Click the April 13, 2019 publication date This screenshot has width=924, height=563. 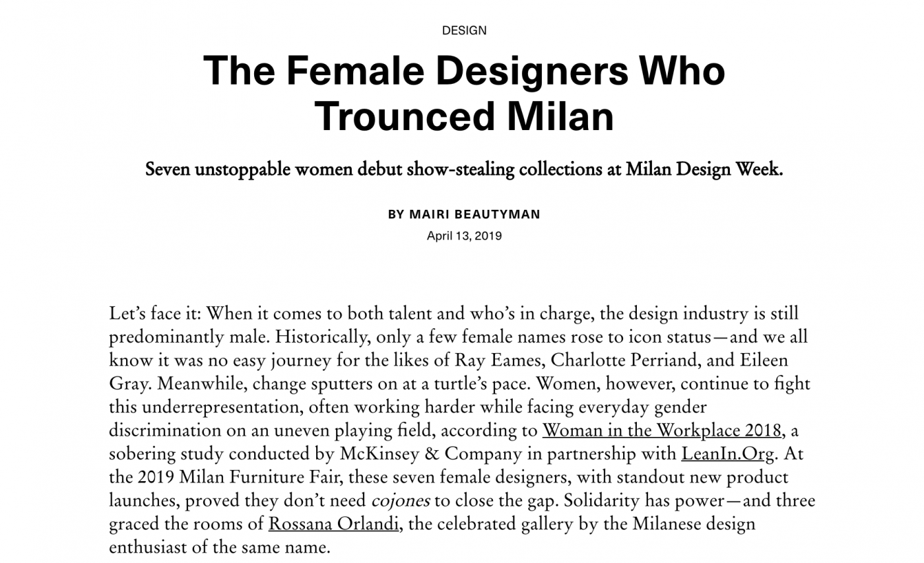click(464, 236)
